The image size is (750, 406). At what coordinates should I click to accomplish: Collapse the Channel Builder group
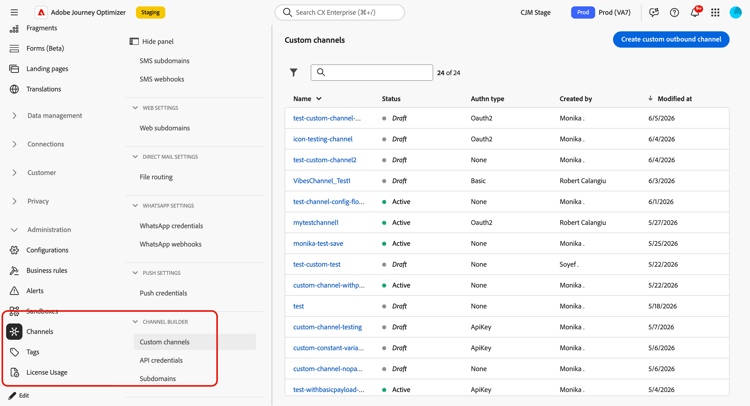pos(135,322)
